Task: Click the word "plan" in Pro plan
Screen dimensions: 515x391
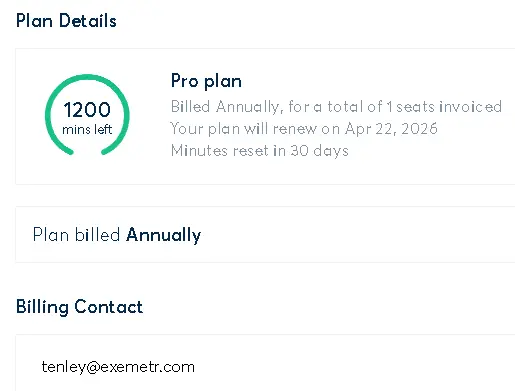Action: point(223,82)
